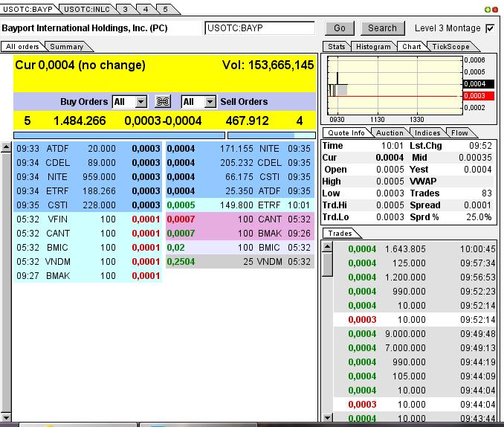Click the Vol: 153,665,145 header text
Viewport: 504px width, 427px height.
tap(268, 65)
